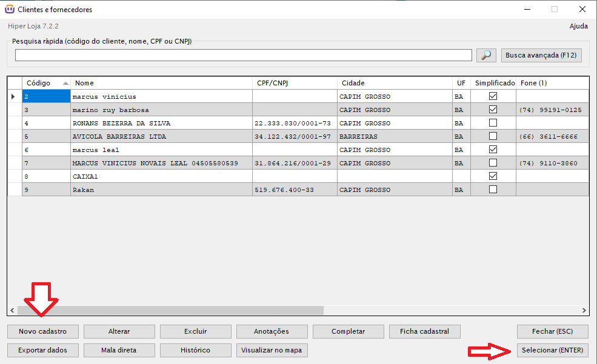Click the Alterar button
Screen dimensions: 597x364
click(x=119, y=331)
